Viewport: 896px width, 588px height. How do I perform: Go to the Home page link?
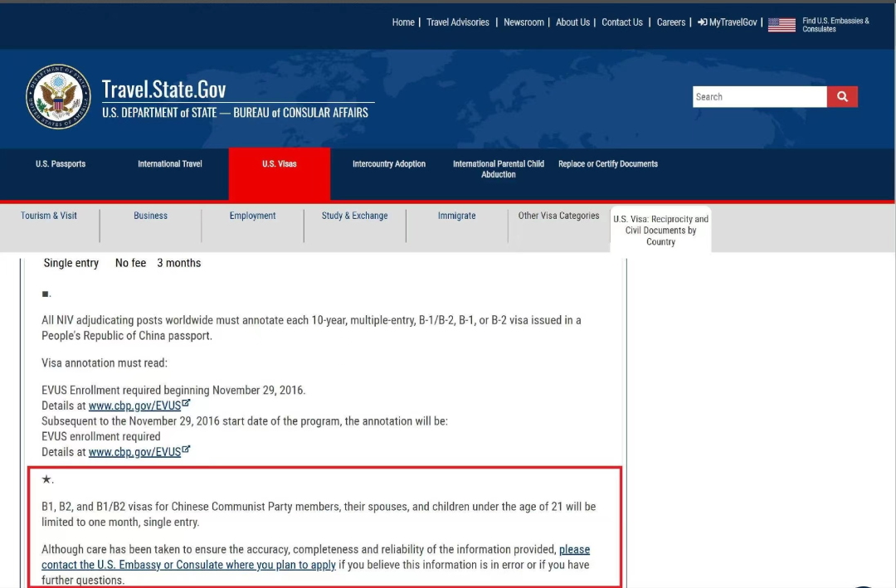click(x=403, y=22)
